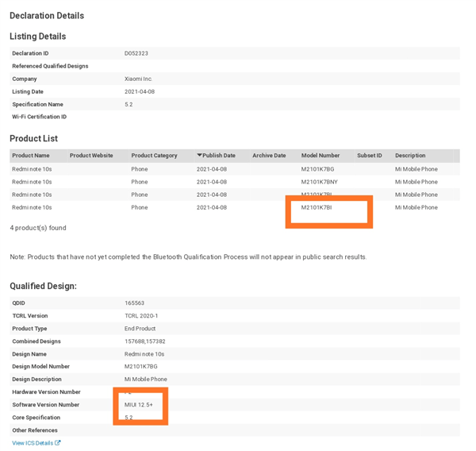Image resolution: width=476 pixels, height=451 pixels.
Task: Click the Description column header in Product List
Action: point(410,156)
